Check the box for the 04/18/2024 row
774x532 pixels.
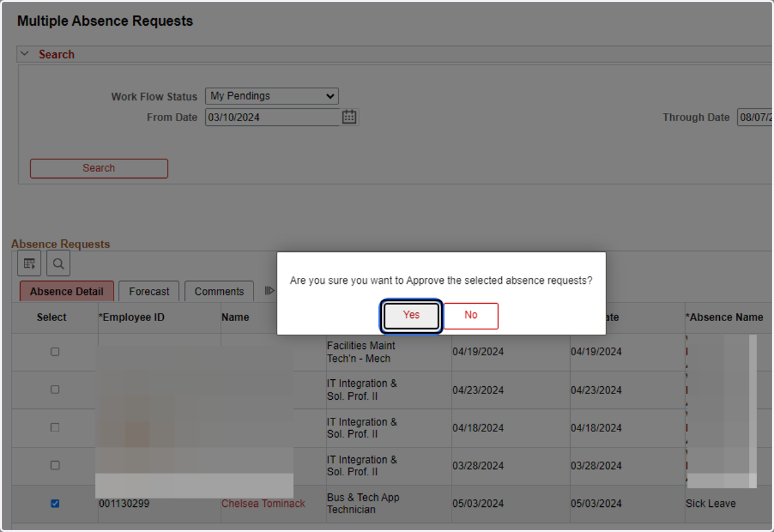click(55, 428)
